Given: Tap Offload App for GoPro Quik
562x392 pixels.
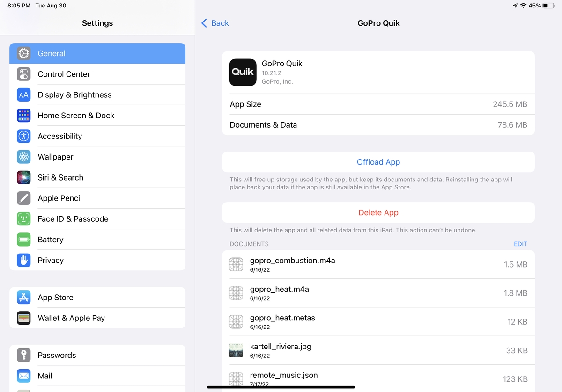Looking at the screenshot, I should 378,162.
